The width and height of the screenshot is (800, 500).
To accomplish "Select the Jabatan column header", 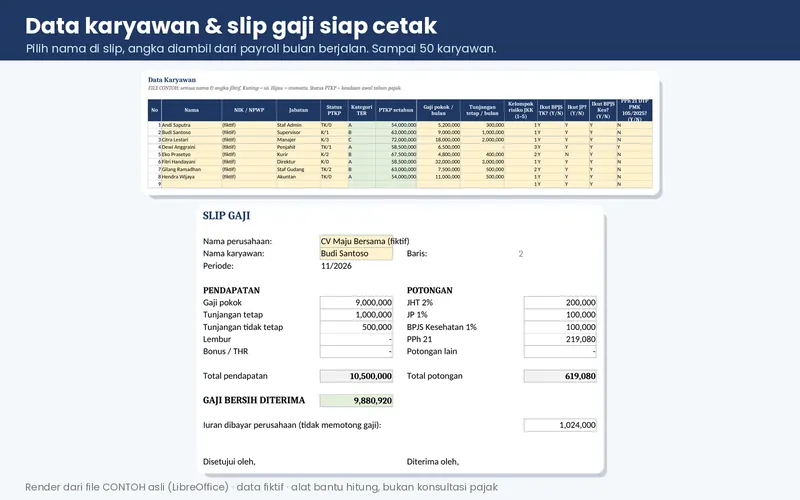I will 298,110.
